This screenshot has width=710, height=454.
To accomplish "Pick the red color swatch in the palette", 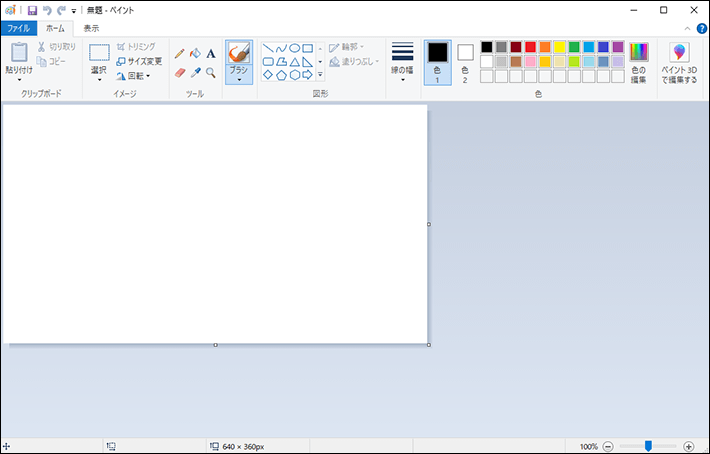I will coord(530,47).
